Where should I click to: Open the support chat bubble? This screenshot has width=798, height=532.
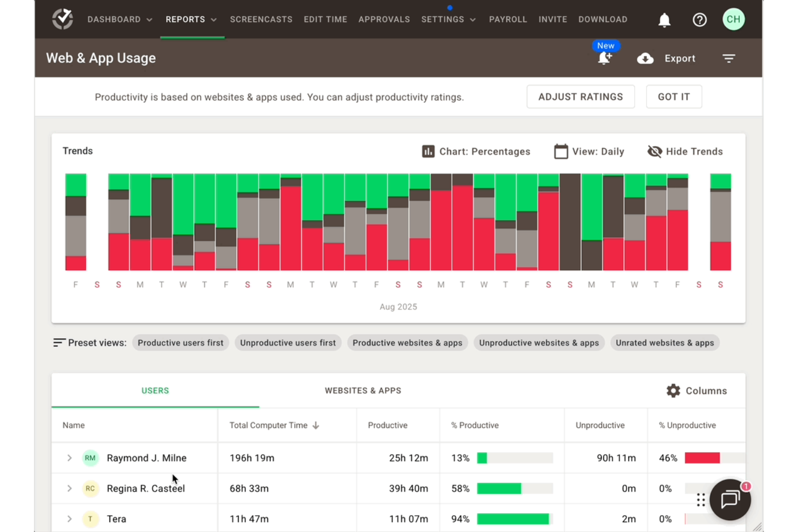[730, 500]
